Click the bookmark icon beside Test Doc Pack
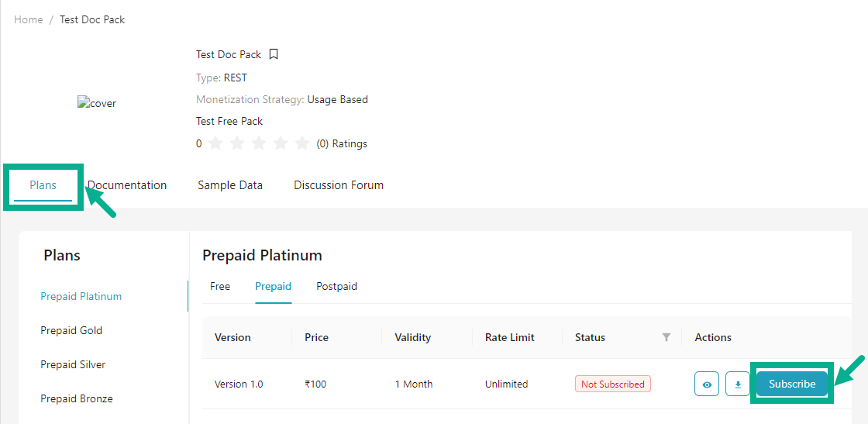Viewport: 868px width, 424px height. (274, 54)
